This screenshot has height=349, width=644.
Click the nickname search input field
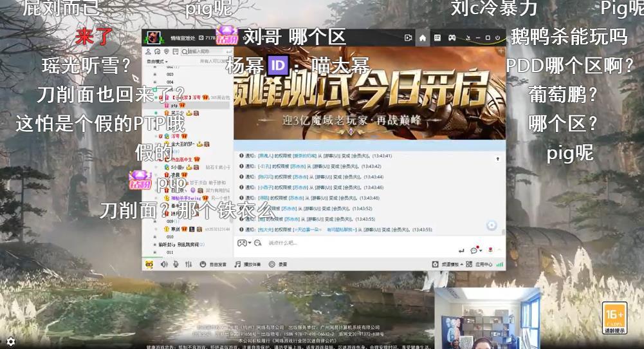point(207,52)
